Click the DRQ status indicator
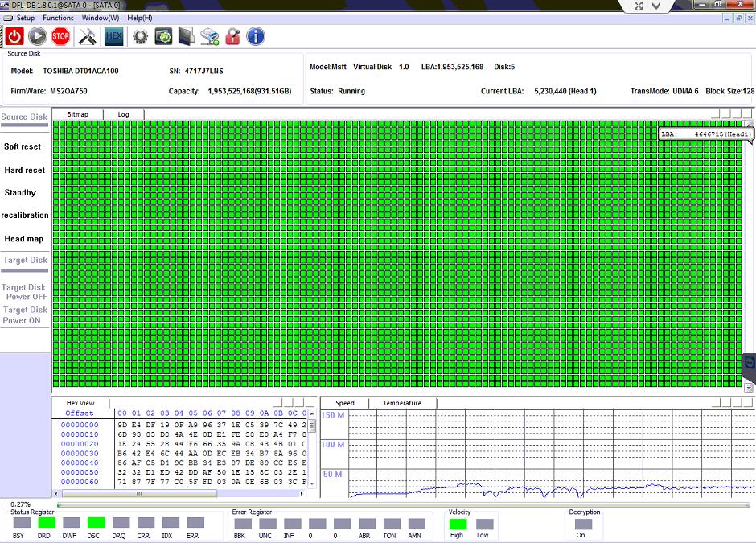 click(x=121, y=522)
